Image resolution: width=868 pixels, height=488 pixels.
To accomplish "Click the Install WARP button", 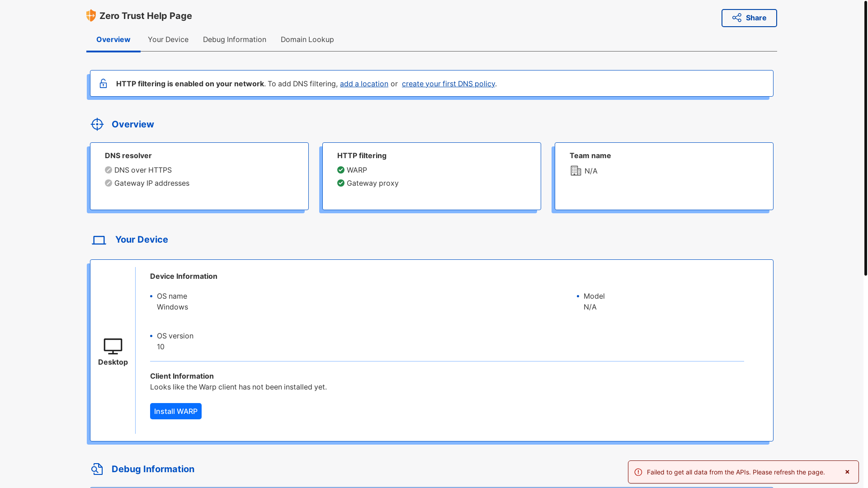I will coord(176,411).
